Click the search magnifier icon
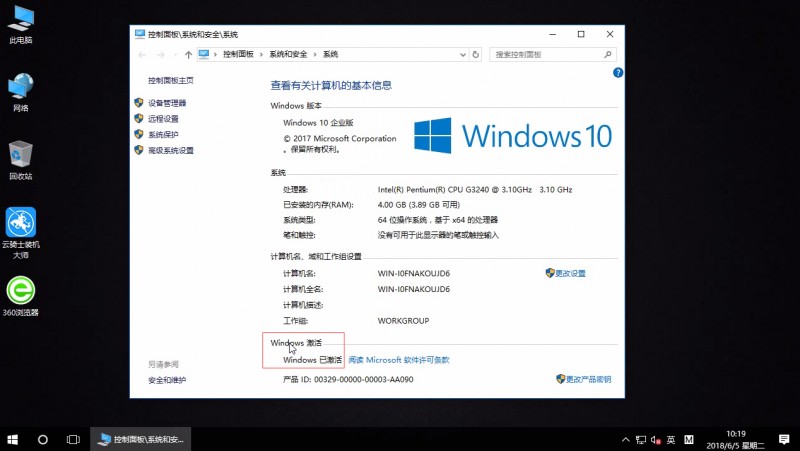 pos(608,55)
